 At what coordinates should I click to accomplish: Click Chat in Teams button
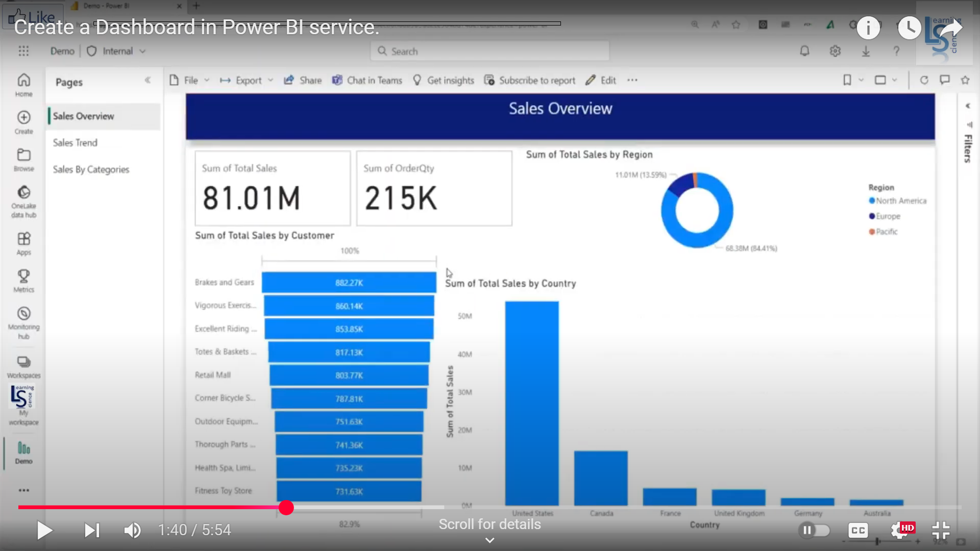pos(367,80)
